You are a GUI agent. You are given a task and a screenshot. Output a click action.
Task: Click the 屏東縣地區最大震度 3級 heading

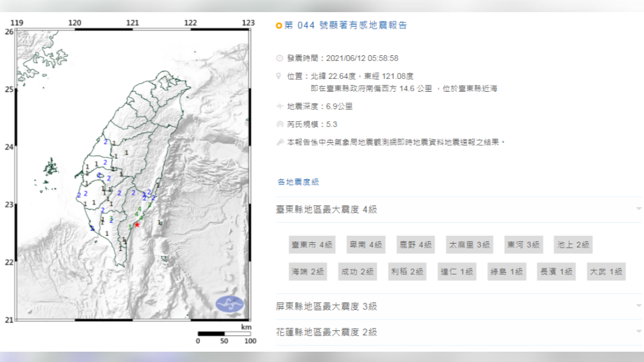[326, 306]
